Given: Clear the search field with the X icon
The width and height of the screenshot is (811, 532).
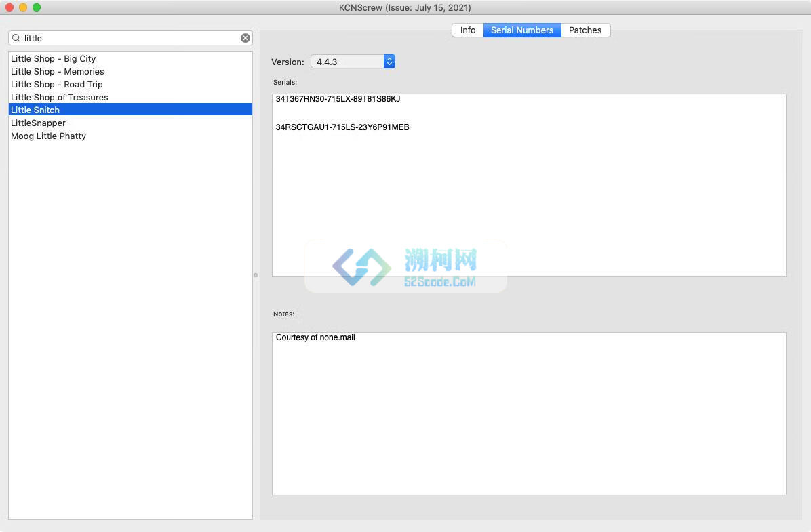Looking at the screenshot, I should [x=245, y=38].
